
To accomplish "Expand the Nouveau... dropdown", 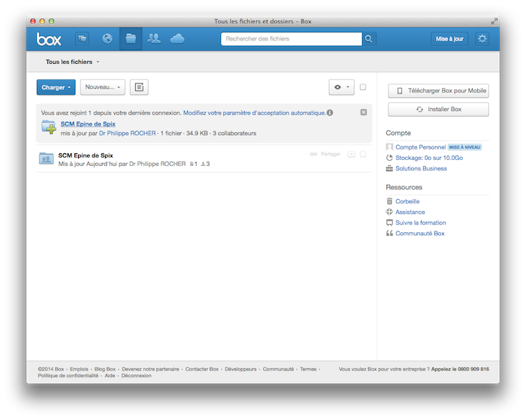I will click(x=102, y=87).
